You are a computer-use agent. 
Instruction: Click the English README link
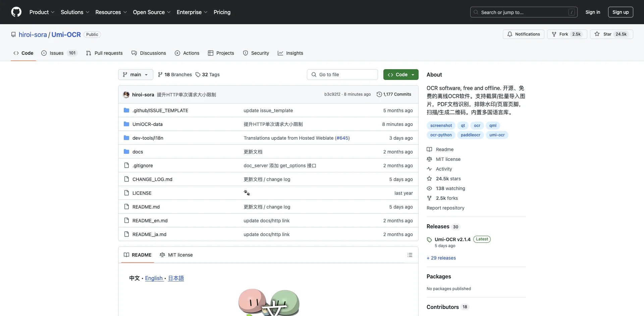(x=154, y=278)
